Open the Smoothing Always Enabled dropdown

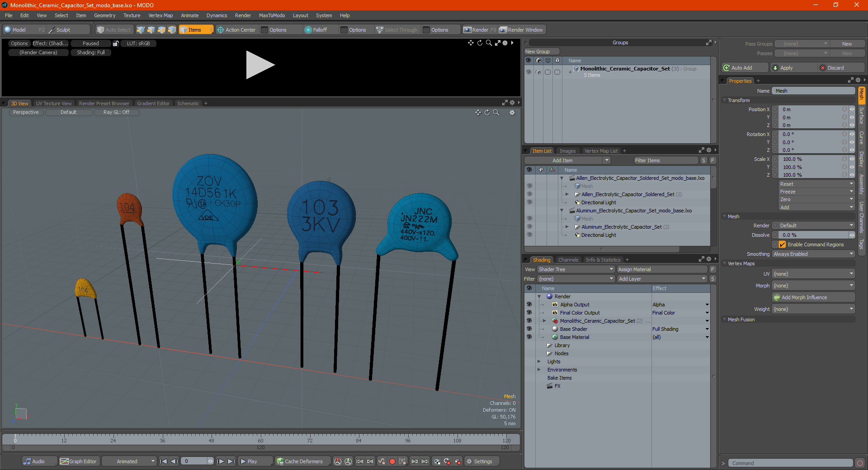[x=813, y=254]
